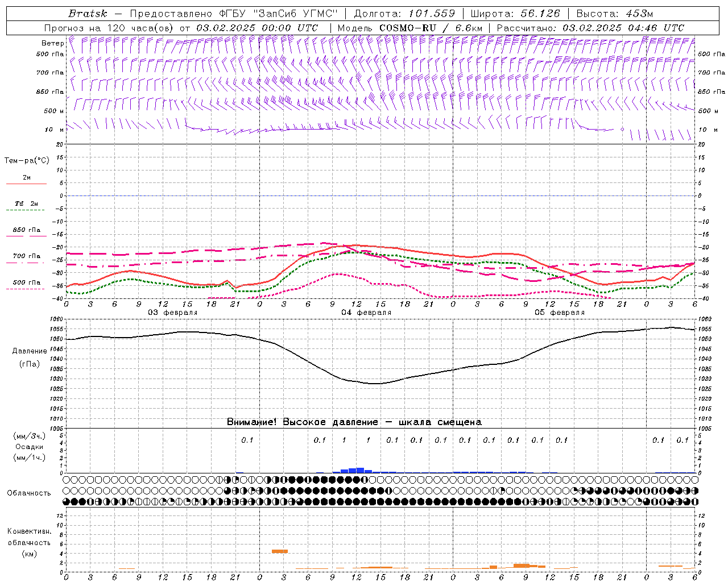Click the 'Конвективн.' convective cloud label
728x582 pixels.
click(29, 531)
